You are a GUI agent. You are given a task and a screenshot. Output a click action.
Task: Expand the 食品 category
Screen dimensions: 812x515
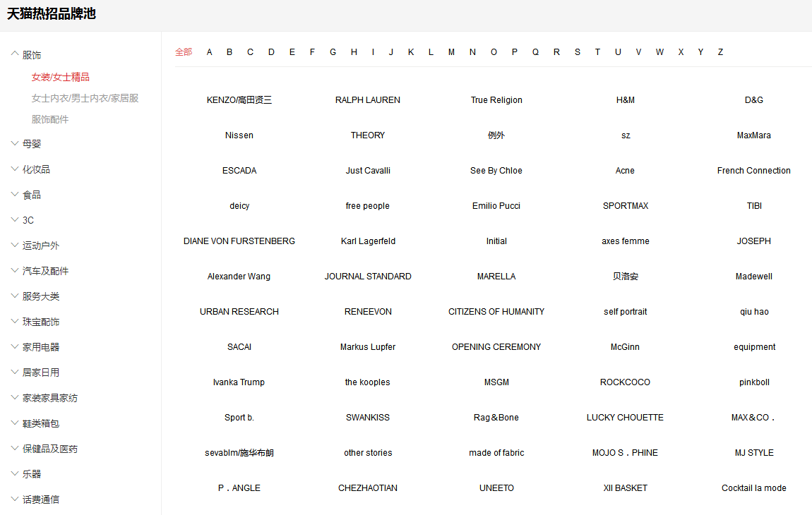[32, 195]
